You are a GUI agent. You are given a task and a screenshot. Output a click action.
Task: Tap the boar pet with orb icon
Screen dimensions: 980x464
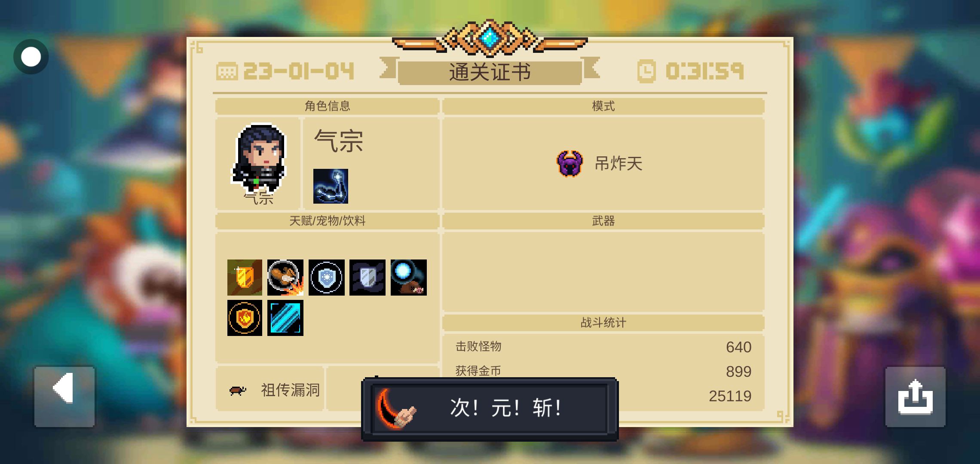click(409, 278)
